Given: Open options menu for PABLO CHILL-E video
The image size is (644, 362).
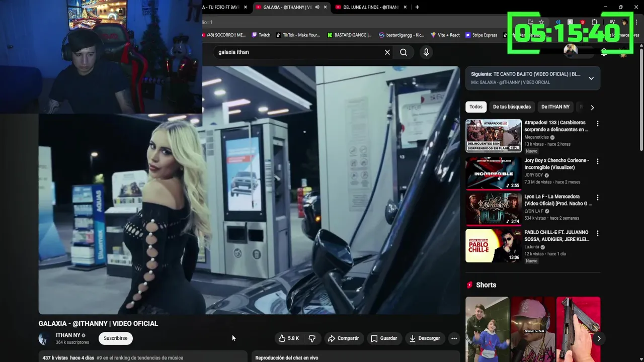Looking at the screenshot, I should (x=598, y=233).
